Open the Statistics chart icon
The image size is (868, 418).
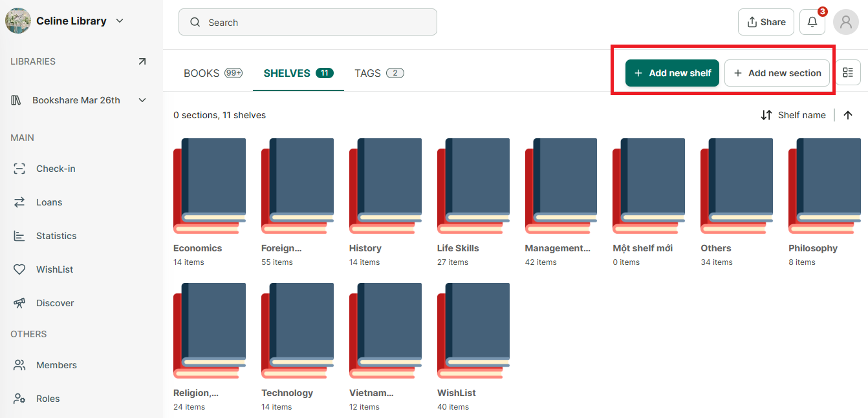point(19,236)
